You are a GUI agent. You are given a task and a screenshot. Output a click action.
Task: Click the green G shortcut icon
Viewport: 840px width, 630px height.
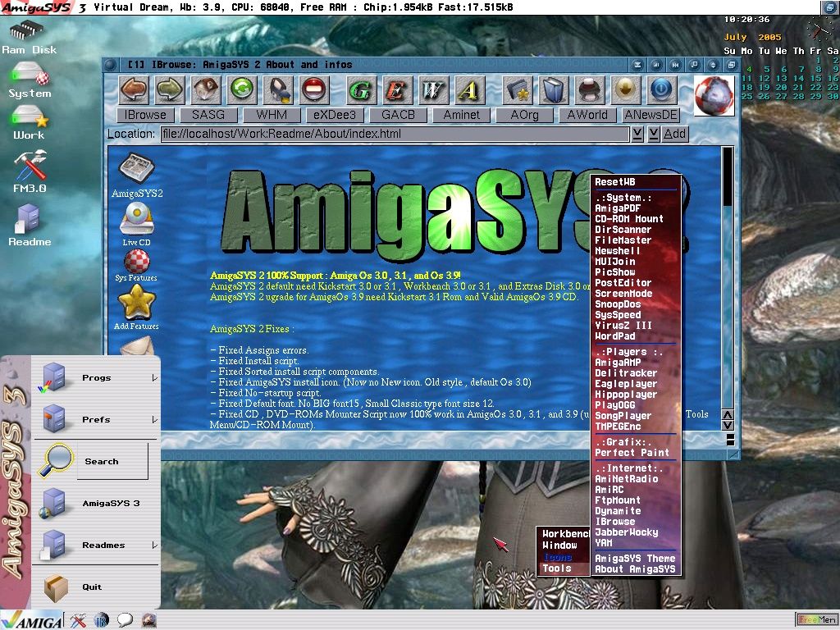pos(360,89)
